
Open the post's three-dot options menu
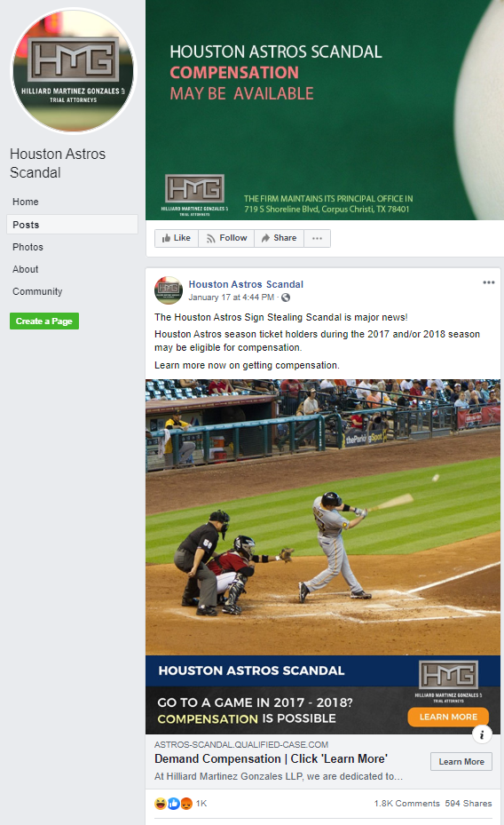[489, 282]
